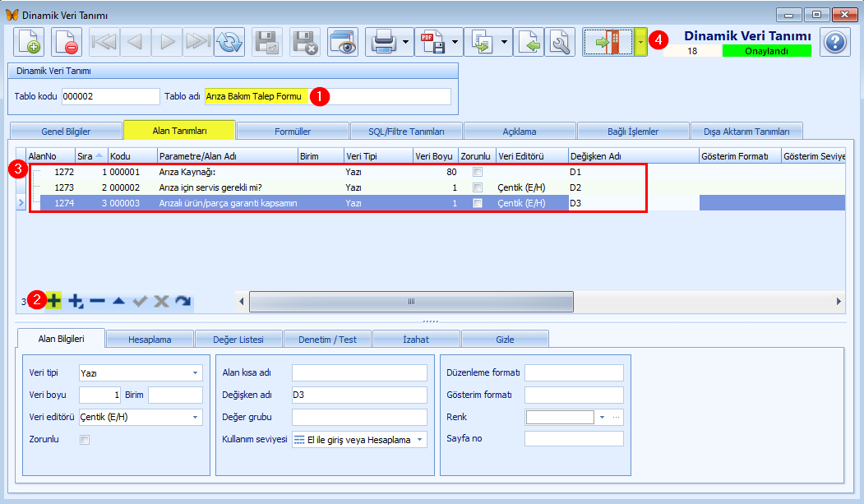The height and width of the screenshot is (504, 864).
Task: Click the curved arrow refresh grid icon
Action: (x=183, y=301)
